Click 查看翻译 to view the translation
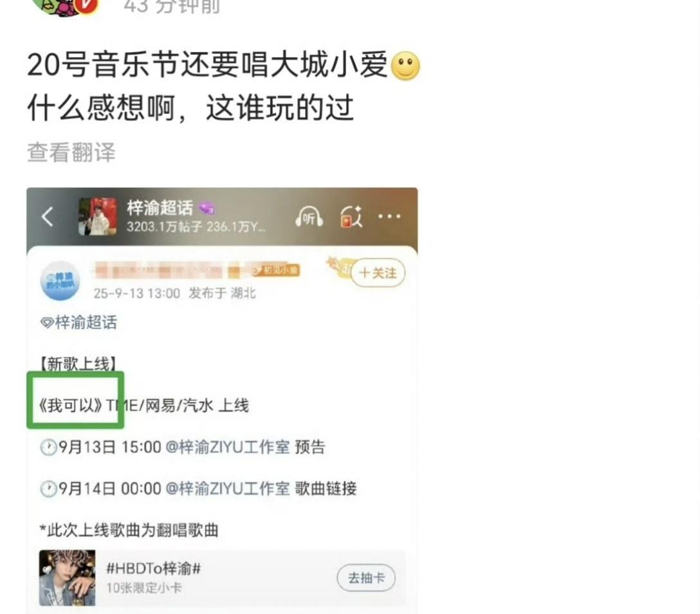This screenshot has height=614, width=700. coord(71,153)
